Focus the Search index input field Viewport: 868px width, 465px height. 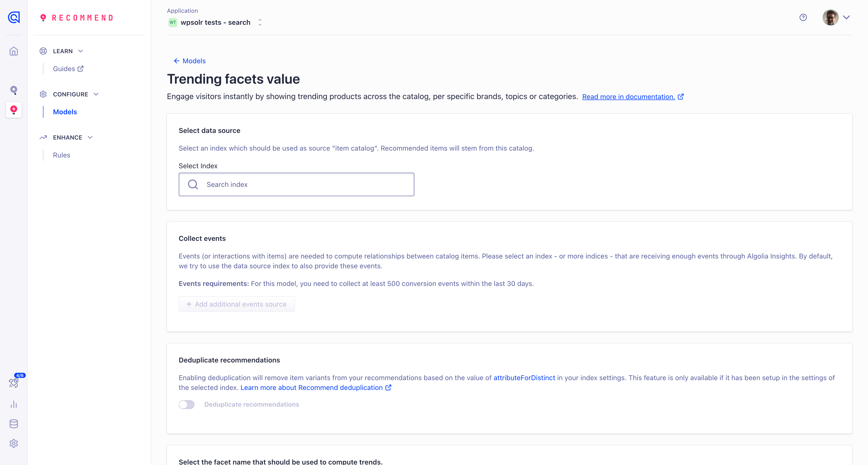click(296, 184)
